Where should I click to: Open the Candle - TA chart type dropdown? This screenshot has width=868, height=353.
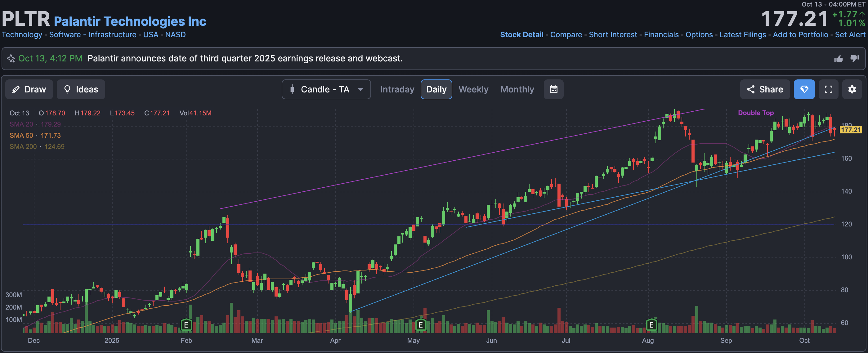325,89
